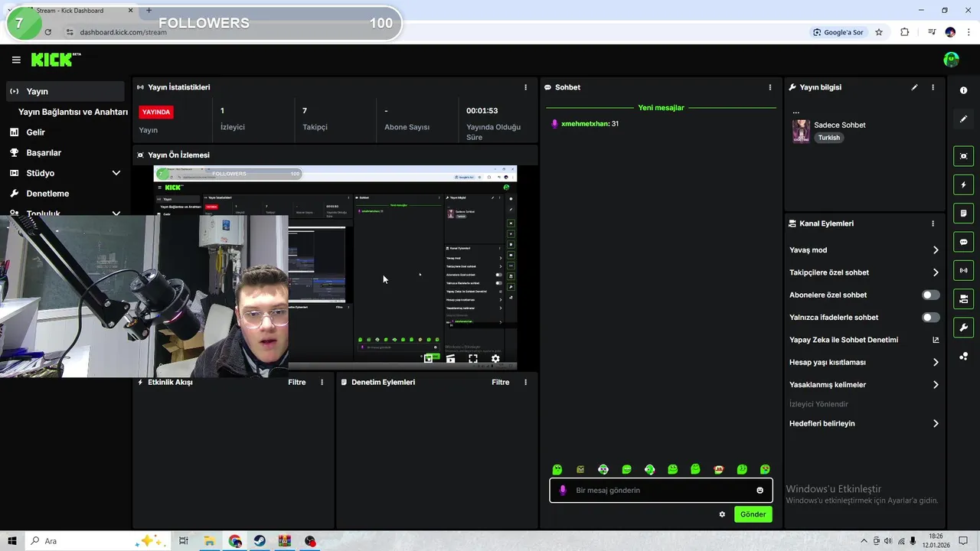Viewport: 980px width, 551px height.
Task: Open the hamburger menu next to KICK logo
Action: coord(16,60)
